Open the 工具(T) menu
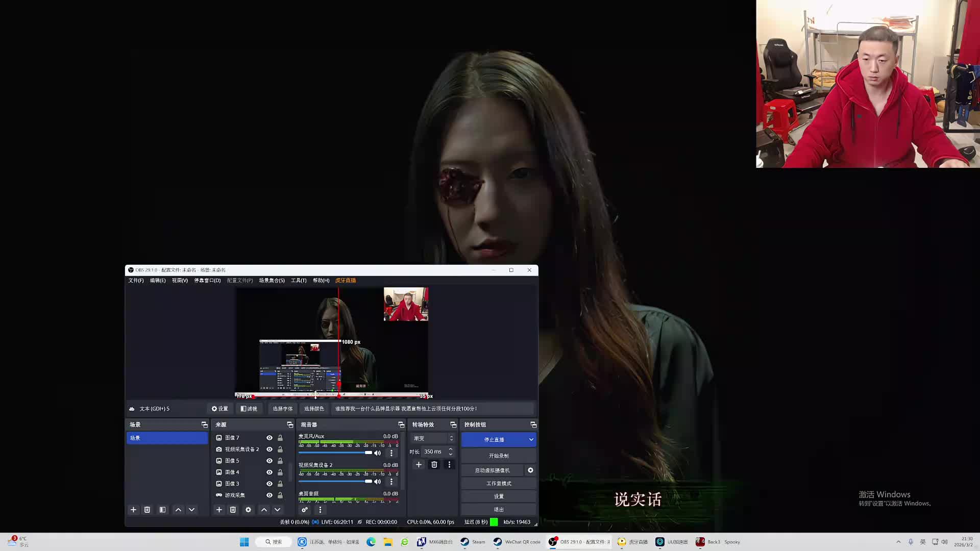980x551 pixels. 299,281
